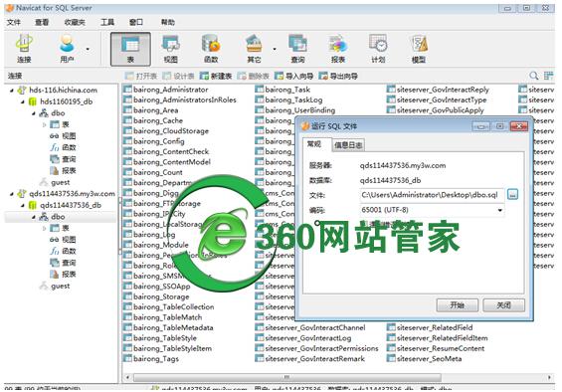Image resolution: width=562 pixels, height=392 pixels.
Task: Click New Table (新建表) in the object toolbar
Action: 216,76
